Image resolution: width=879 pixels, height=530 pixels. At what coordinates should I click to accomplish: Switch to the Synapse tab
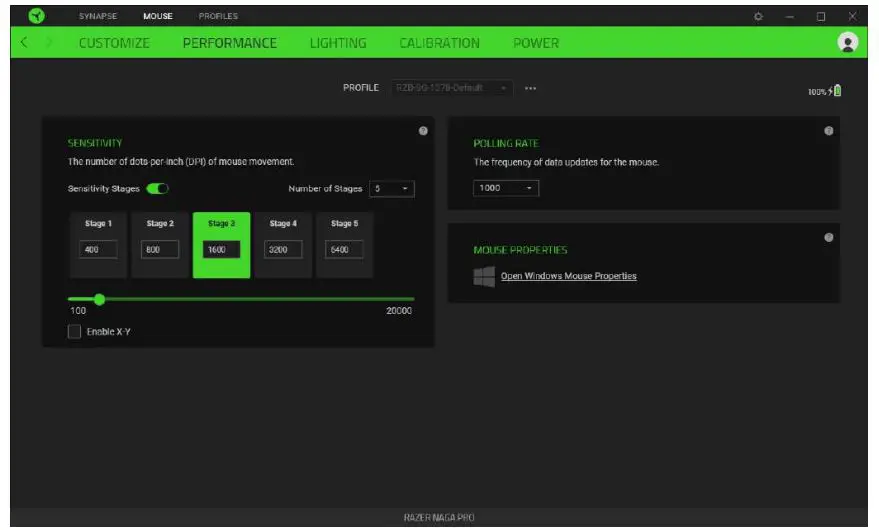pyautogui.click(x=98, y=16)
